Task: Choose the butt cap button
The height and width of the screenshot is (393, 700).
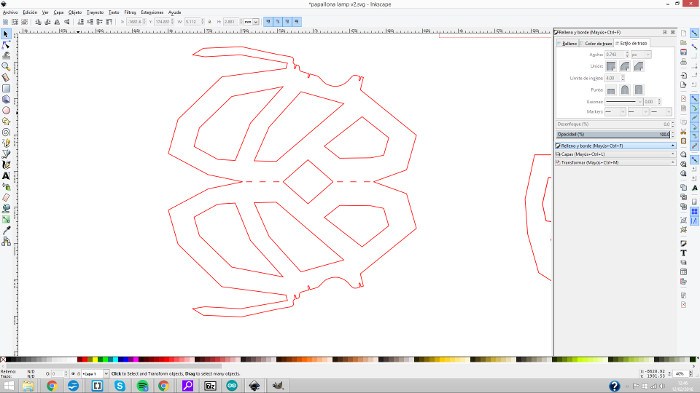Action: [611, 90]
